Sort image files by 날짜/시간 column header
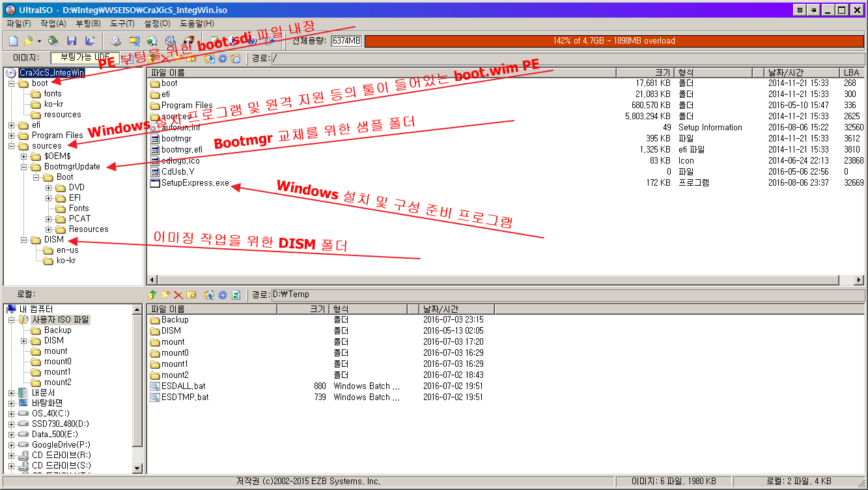The width and height of the screenshot is (868, 490). pyautogui.click(x=801, y=72)
